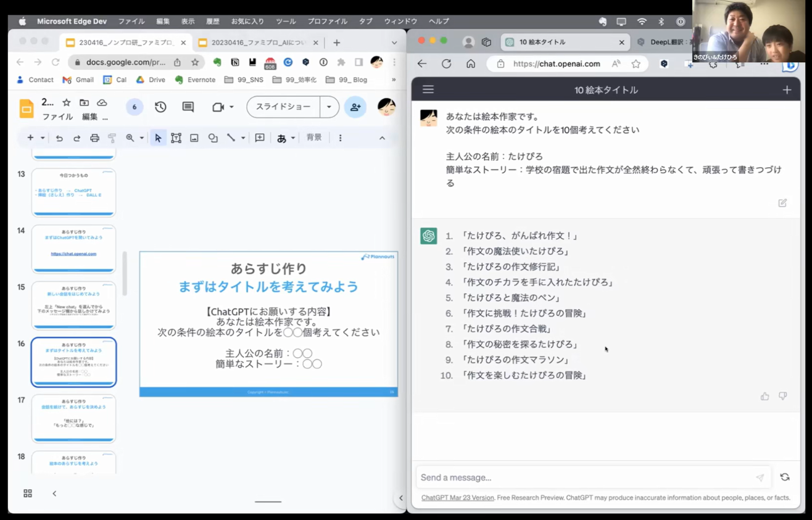The image size is (812, 520).
Task: Open ChatGPT hamburger sidebar menu
Action: (x=428, y=89)
